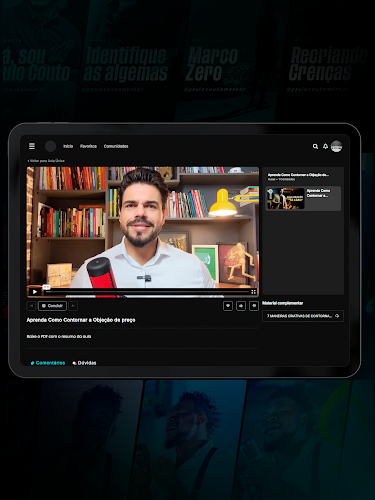This screenshot has height=500, width=375.
Task: Click the Material complementar label
Action: pos(283,303)
